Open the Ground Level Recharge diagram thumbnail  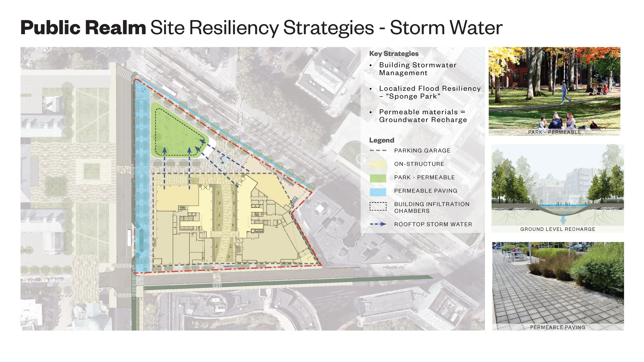click(x=557, y=188)
